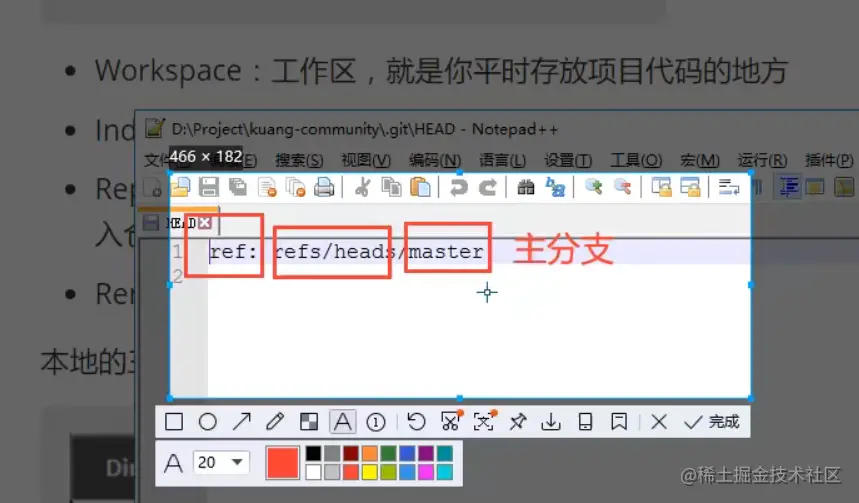The height and width of the screenshot is (503, 859).
Task: Open the 插件(P) menu
Action: point(829,160)
